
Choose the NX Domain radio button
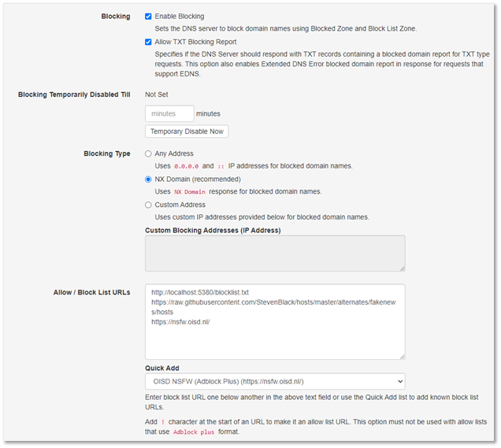coord(149,180)
